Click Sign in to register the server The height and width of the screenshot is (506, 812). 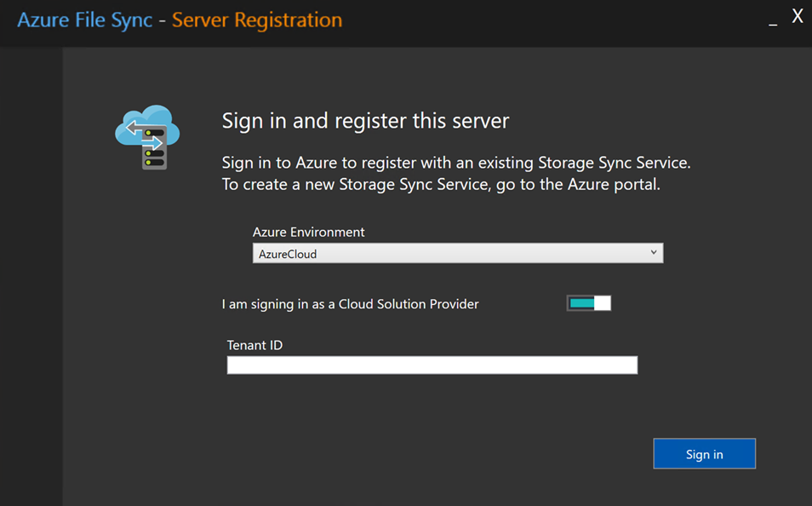pyautogui.click(x=704, y=453)
